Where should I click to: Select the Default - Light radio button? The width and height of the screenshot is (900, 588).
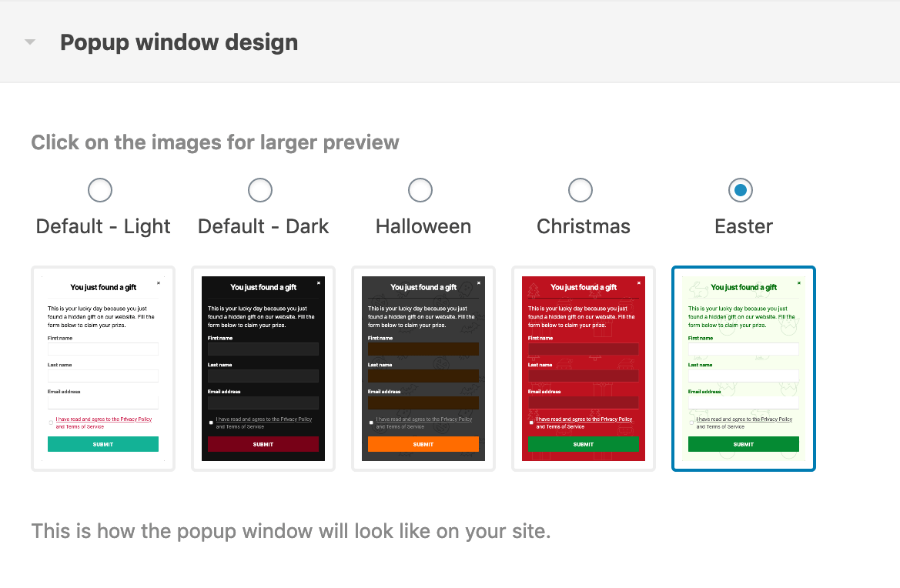coord(100,190)
